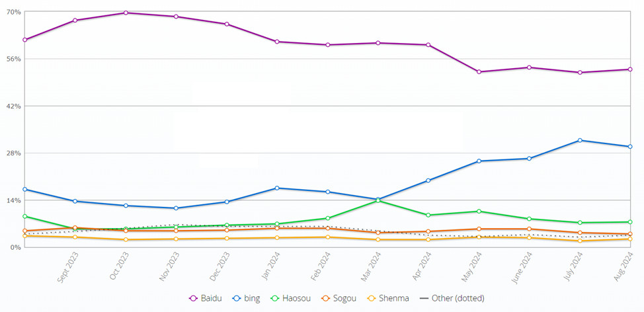Click Baidu's Aug 2024 final data point

click(630, 69)
